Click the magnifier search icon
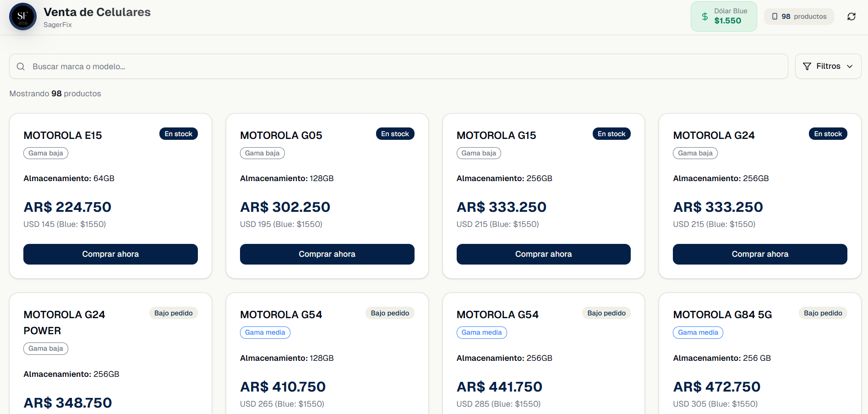This screenshot has height=414, width=868. point(21,66)
